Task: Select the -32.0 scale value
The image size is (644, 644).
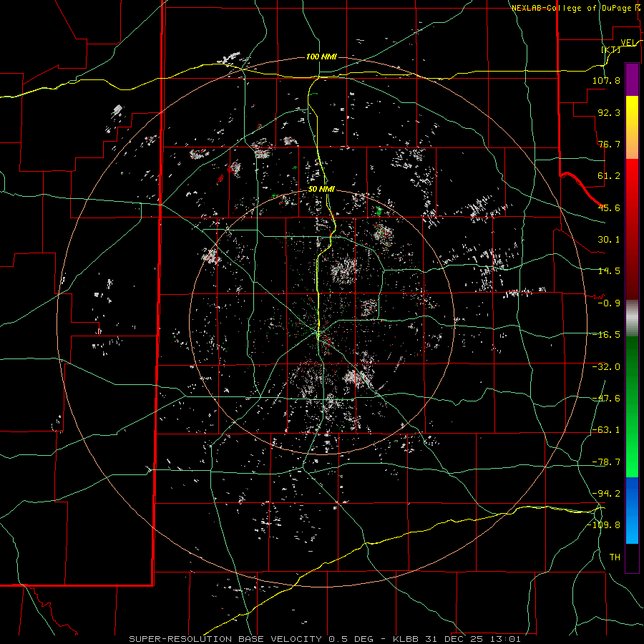Action: (x=606, y=367)
